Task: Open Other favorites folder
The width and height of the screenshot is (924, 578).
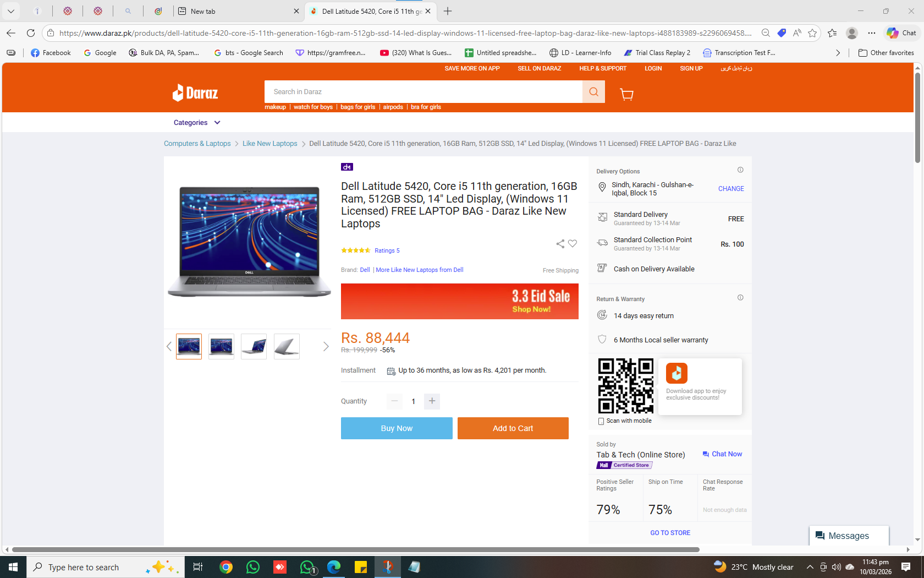Action: coord(886,53)
